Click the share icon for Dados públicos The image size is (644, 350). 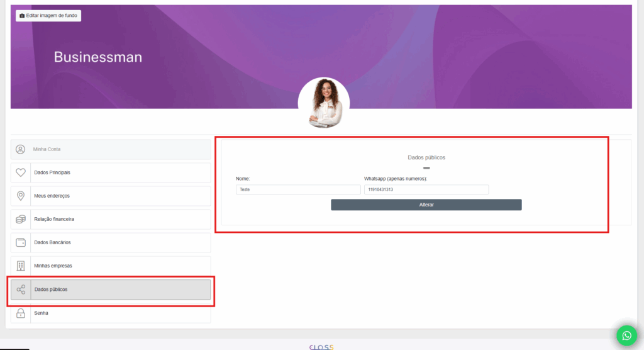coord(21,290)
